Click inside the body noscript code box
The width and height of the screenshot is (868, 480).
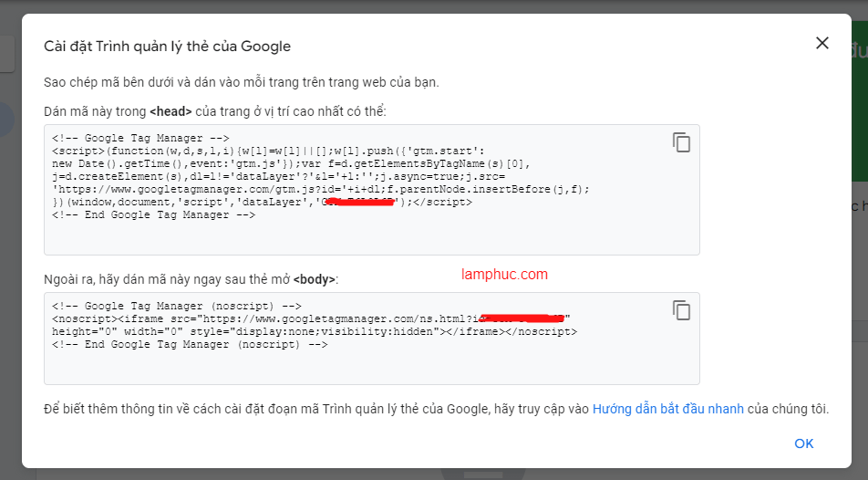371,339
